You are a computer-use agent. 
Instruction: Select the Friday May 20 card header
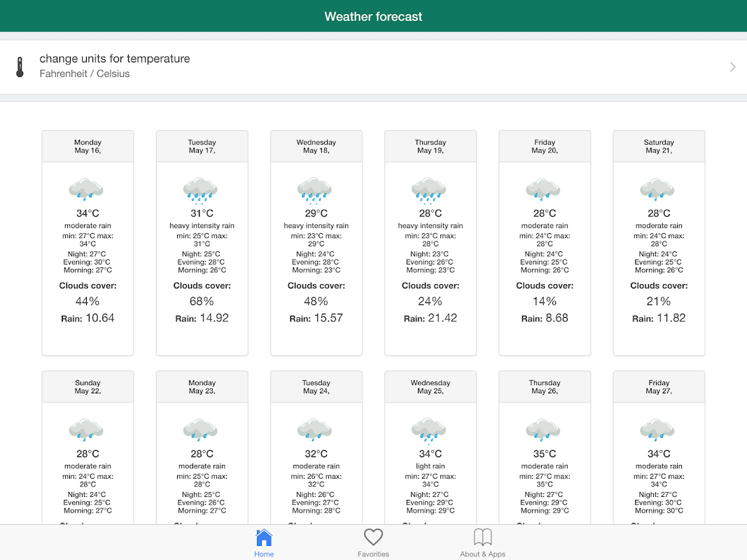pos(545,146)
